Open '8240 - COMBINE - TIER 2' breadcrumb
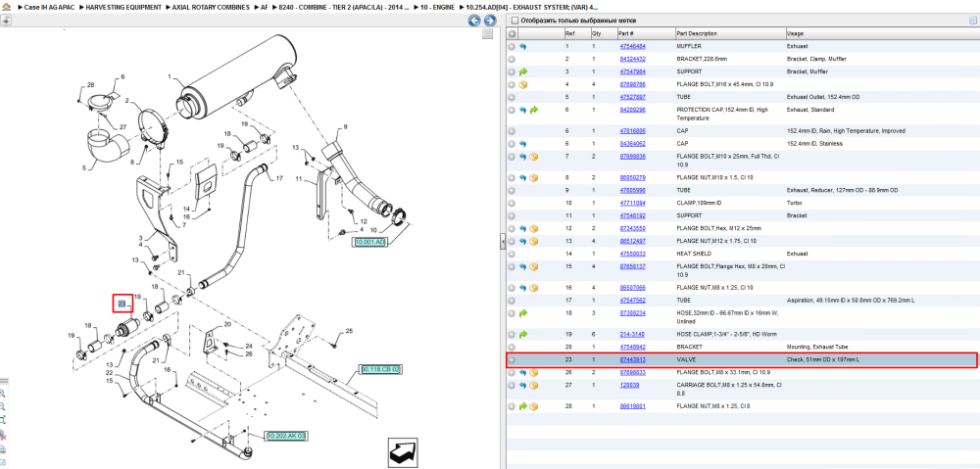 [x=344, y=7]
